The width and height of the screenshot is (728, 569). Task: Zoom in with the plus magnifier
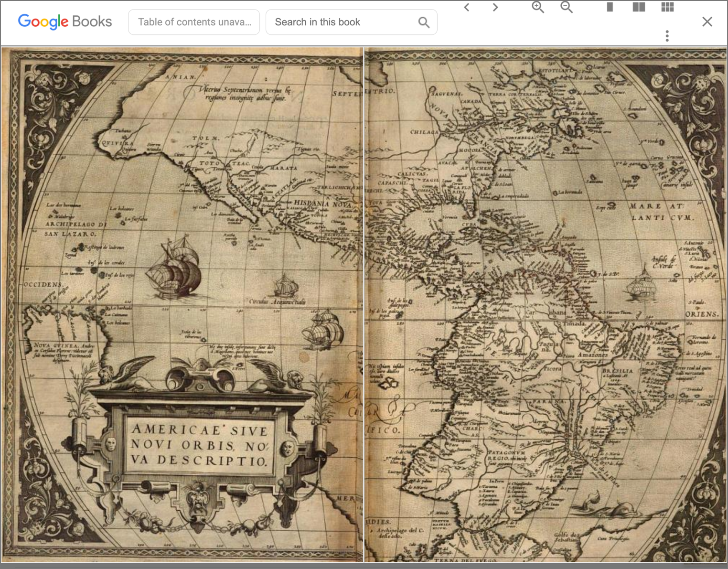pos(538,7)
